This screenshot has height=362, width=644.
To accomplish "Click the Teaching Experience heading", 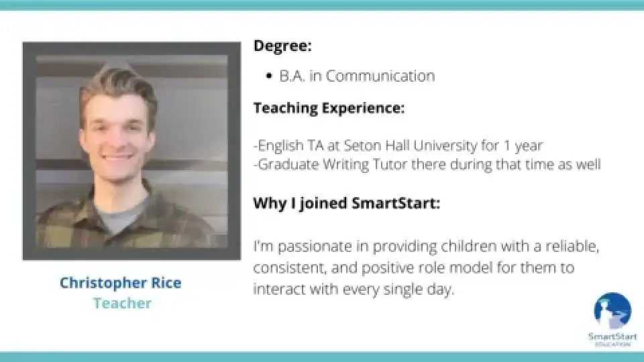I will tap(329, 108).
